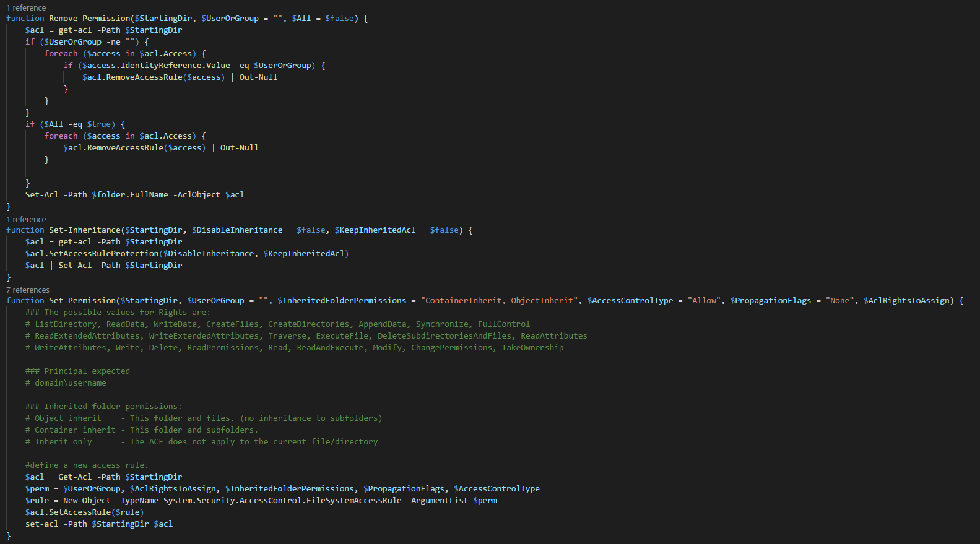
Task: Click the Remove-Permission function name in its declaration
Action: [x=90, y=19]
